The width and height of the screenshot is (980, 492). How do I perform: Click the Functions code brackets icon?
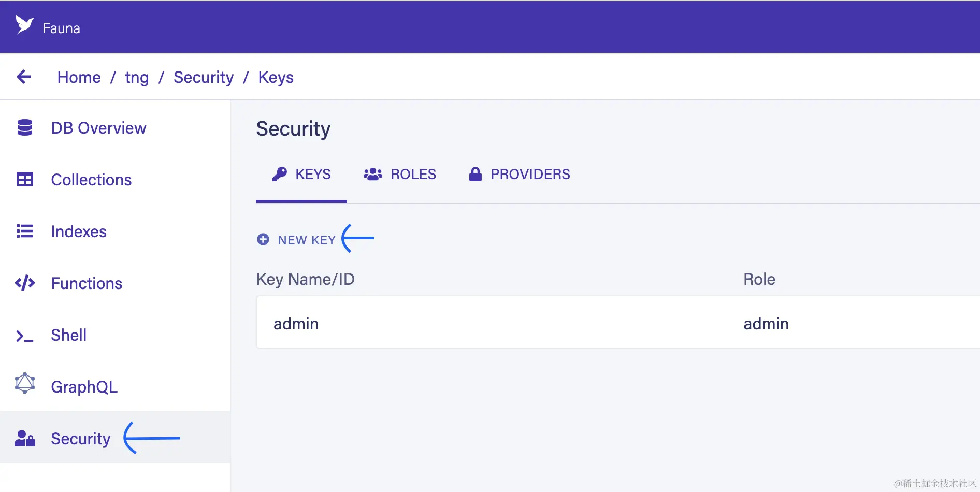coord(25,283)
